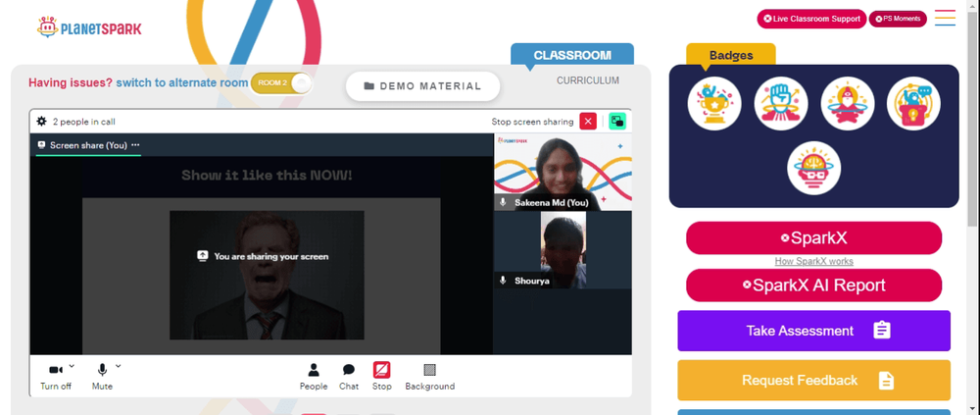Open the Chat panel

[x=349, y=377]
